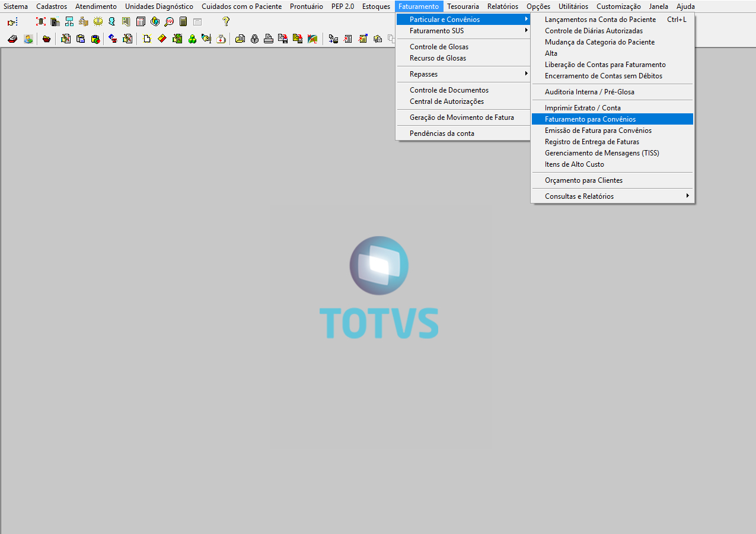The width and height of the screenshot is (756, 534).
Task: Select Itens de Alto Custo
Action: click(x=613, y=164)
